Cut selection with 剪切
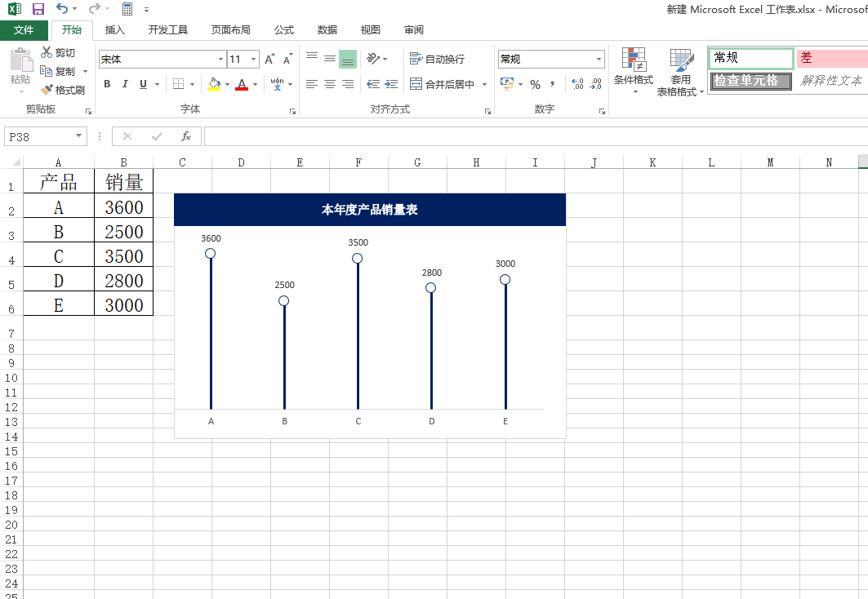This screenshot has height=599, width=868. 58,52
